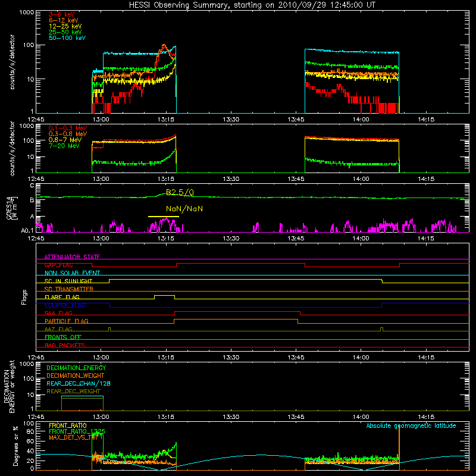The width and height of the screenshot is (476, 476).
Task: Click the 13:00 time label under keV panel
Action: tap(101, 120)
